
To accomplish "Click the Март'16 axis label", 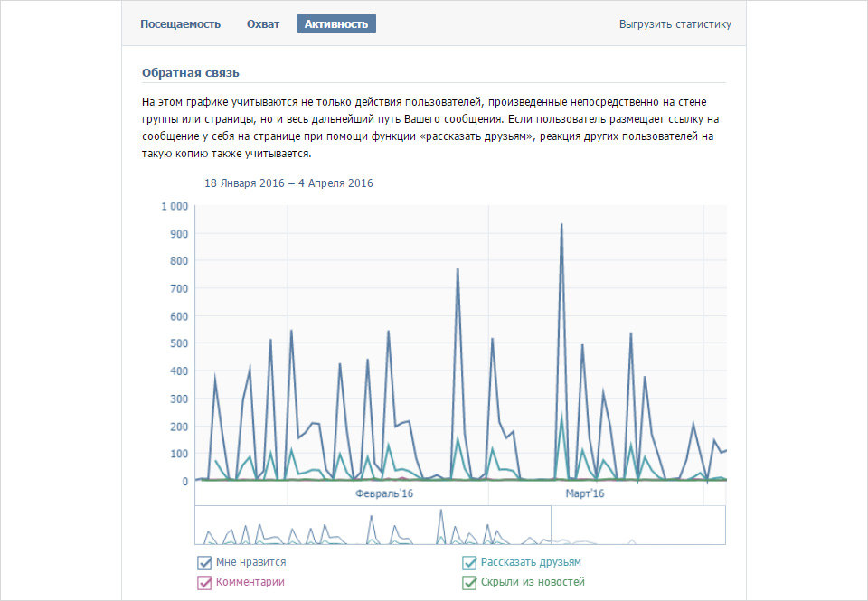I will coord(585,493).
